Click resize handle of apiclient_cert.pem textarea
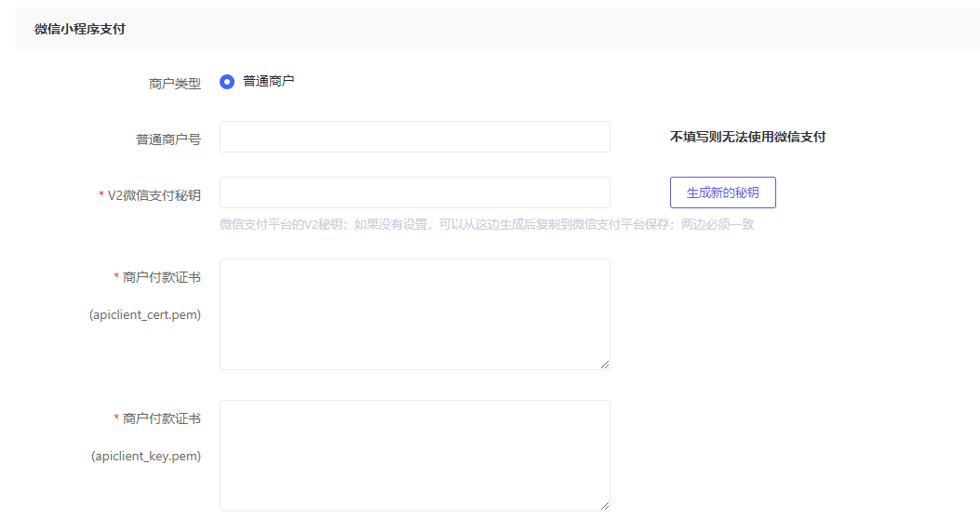Viewport: 980px width, 531px height. click(x=605, y=365)
